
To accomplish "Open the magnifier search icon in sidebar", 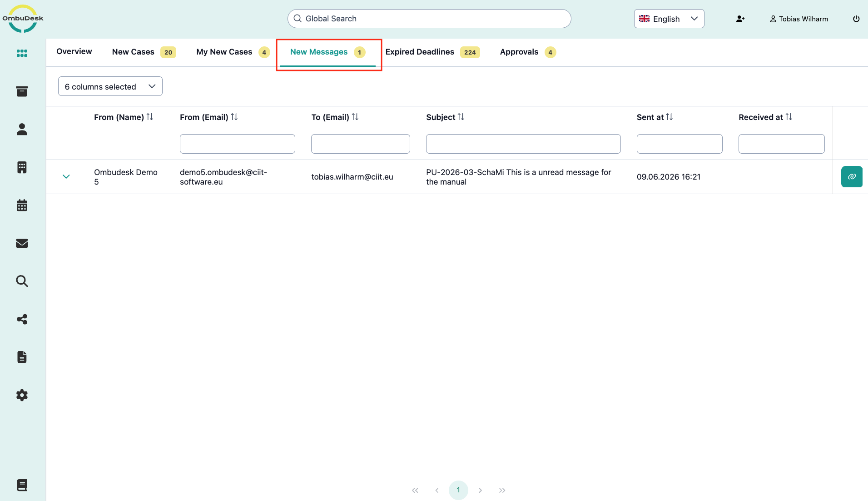I will click(22, 281).
